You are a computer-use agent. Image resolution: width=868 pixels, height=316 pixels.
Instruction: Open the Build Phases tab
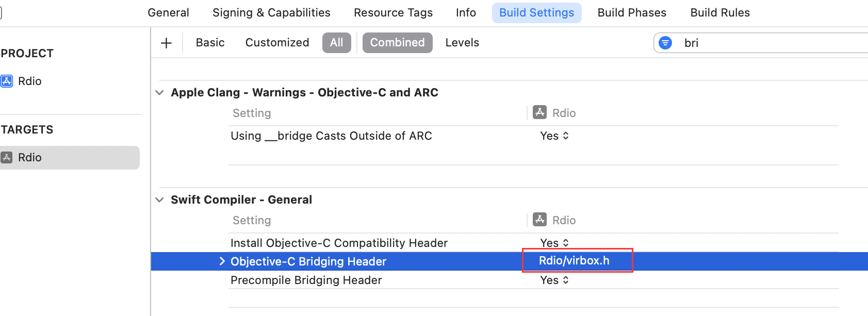pos(632,13)
